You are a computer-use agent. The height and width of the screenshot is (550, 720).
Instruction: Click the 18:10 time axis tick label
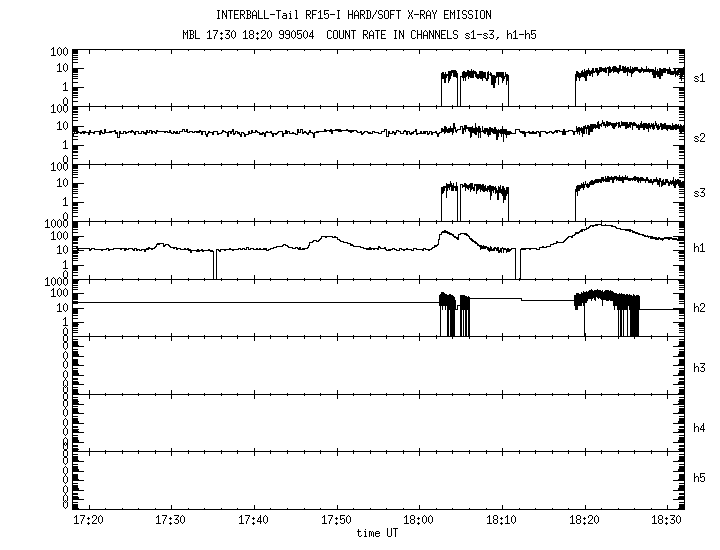click(x=502, y=521)
